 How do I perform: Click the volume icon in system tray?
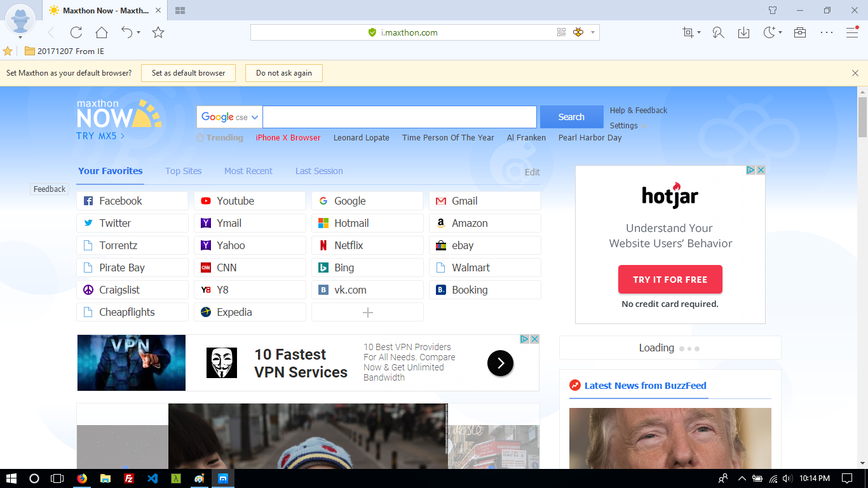pyautogui.click(x=787, y=478)
